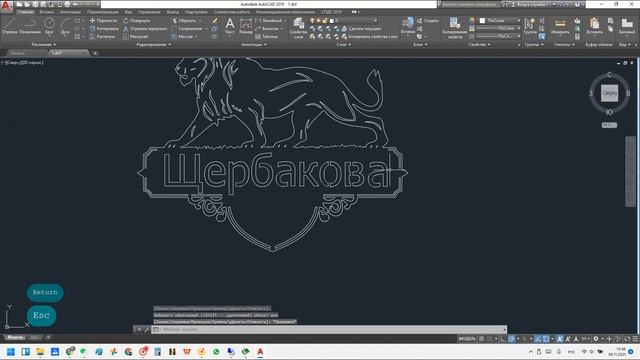Toggle grid display in status bar
The image size is (640, 360).
(x=482, y=339)
